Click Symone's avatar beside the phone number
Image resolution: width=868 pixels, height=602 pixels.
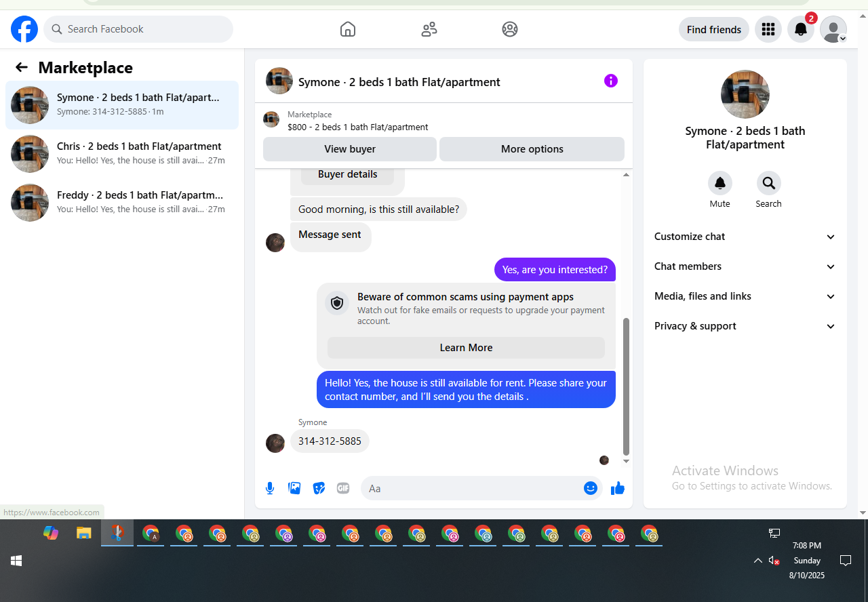tap(275, 443)
